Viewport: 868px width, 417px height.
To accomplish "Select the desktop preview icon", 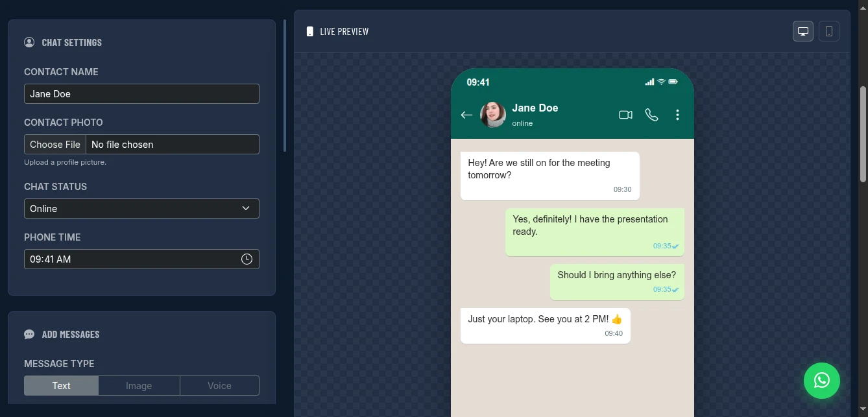I will click(x=802, y=30).
